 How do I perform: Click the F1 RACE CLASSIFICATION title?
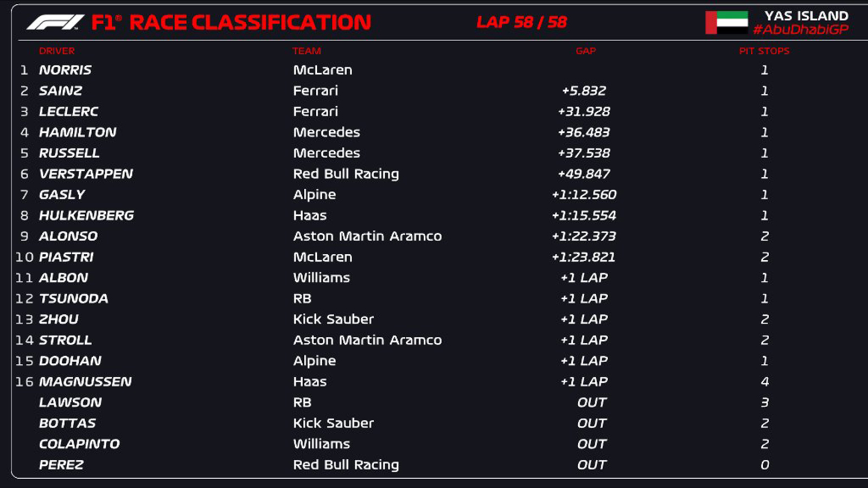(231, 22)
